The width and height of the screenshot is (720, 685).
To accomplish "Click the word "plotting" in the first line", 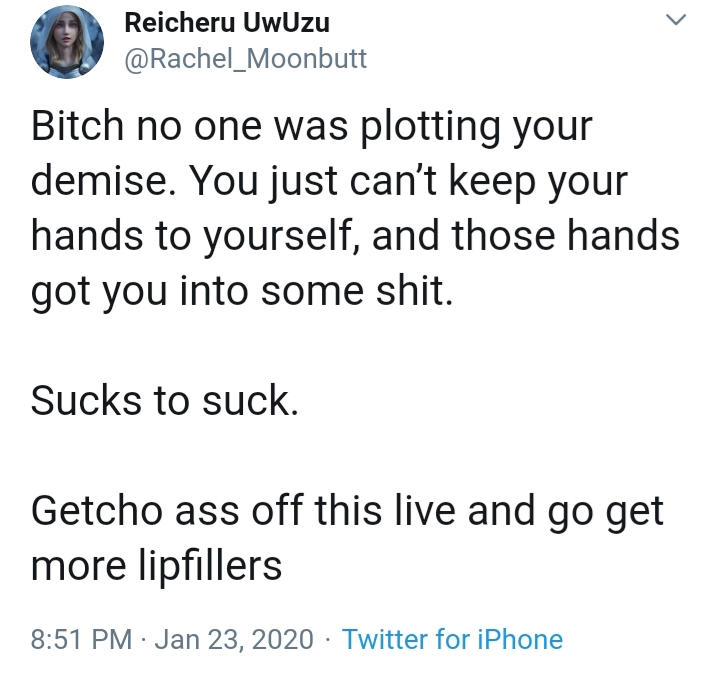I will coord(431,127).
